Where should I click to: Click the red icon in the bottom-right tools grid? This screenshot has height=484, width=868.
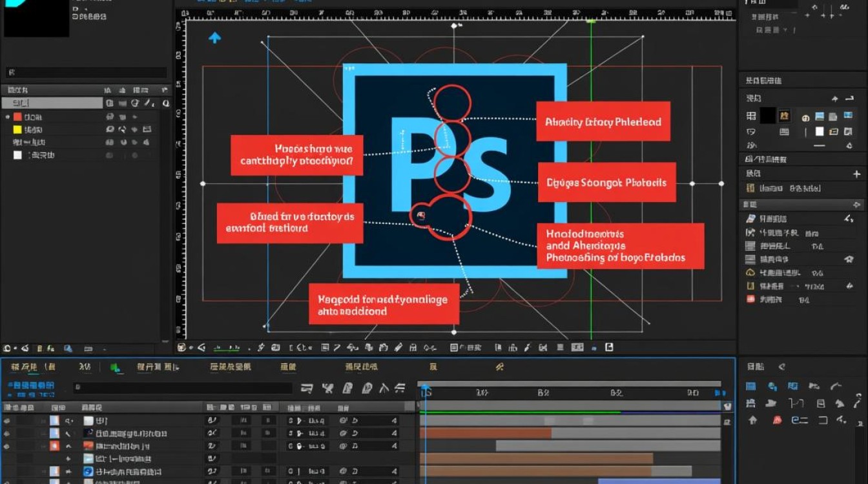pyautogui.click(x=777, y=420)
